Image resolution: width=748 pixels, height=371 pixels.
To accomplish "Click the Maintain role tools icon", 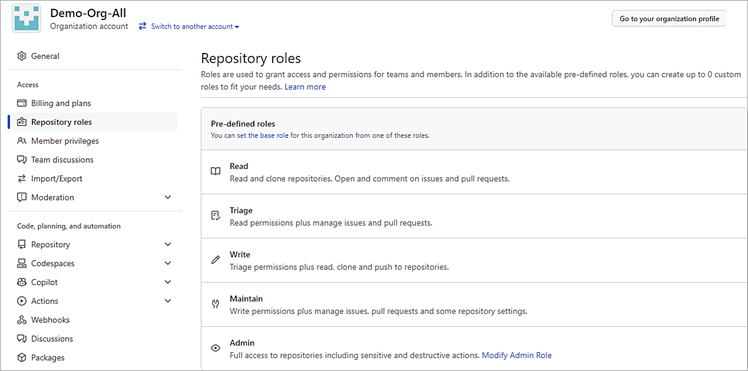I will (x=216, y=304).
